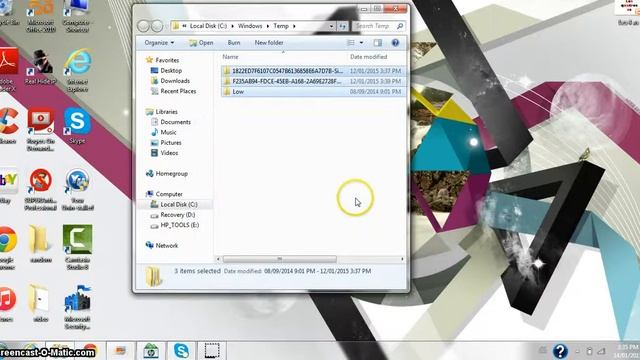
Task: Click Libraries in the navigation pane
Action: [x=166, y=111]
